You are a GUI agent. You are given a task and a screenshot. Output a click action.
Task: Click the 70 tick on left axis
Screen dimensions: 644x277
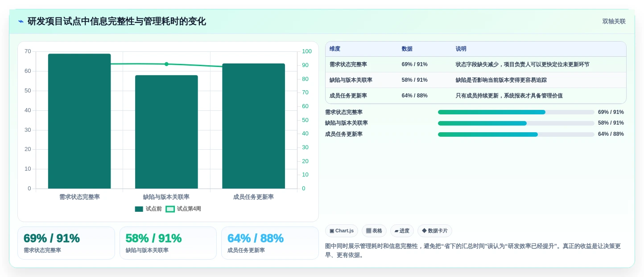(x=28, y=51)
